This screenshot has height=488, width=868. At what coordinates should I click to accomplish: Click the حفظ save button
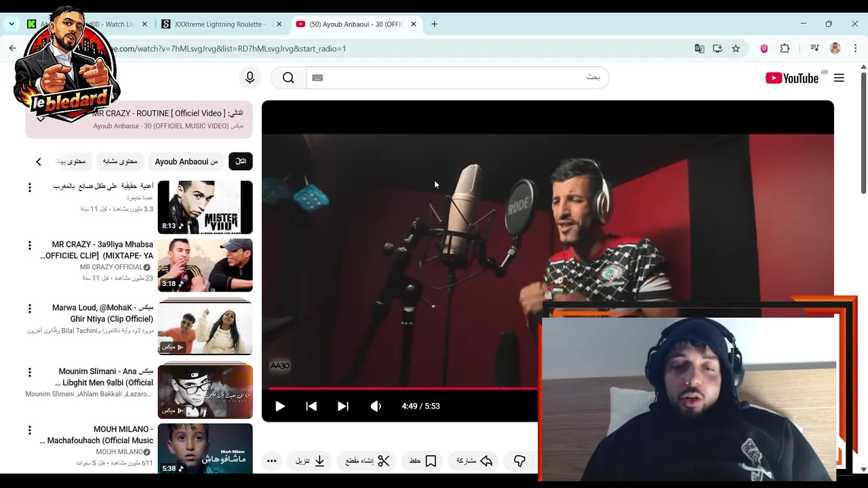point(422,461)
